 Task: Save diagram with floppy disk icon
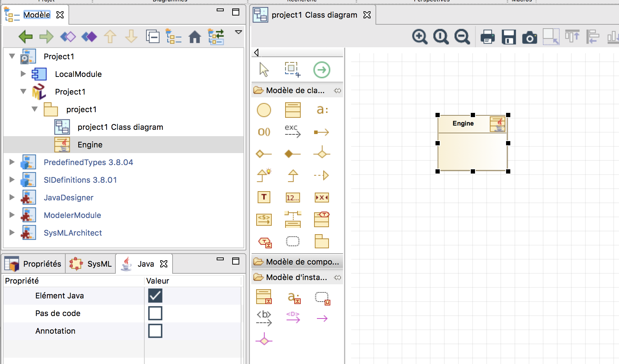pos(509,37)
